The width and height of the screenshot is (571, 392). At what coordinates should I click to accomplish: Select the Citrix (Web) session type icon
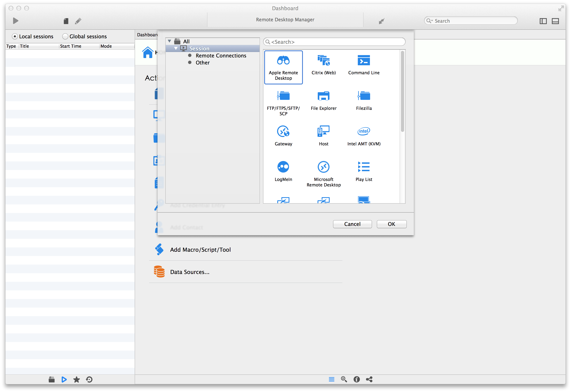point(323,60)
